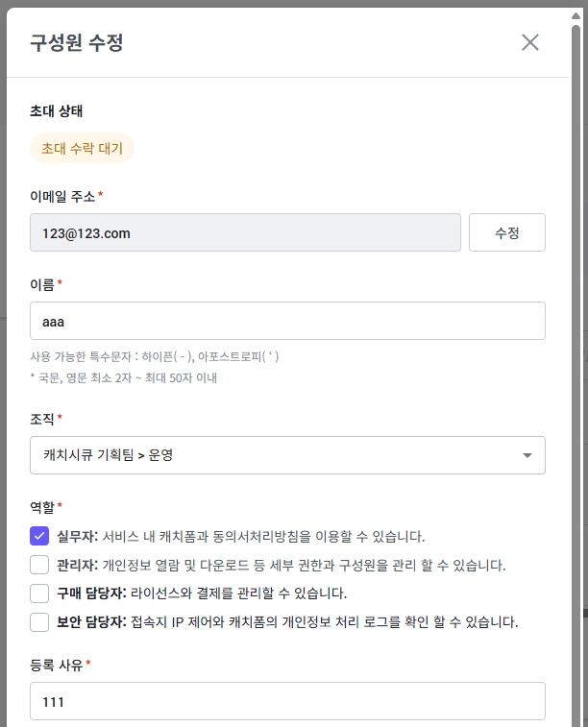Screen dimensions: 588x727
Task: Click the 역할 section label
Action: click(43, 506)
